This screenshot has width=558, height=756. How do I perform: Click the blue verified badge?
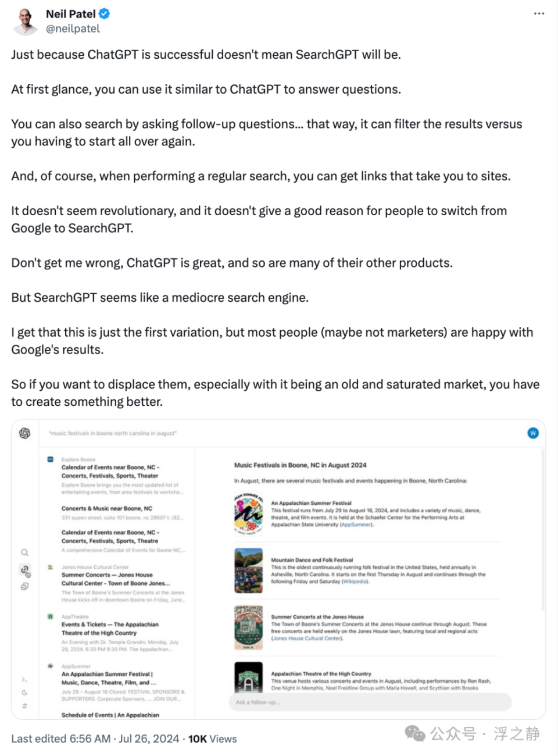click(x=105, y=13)
